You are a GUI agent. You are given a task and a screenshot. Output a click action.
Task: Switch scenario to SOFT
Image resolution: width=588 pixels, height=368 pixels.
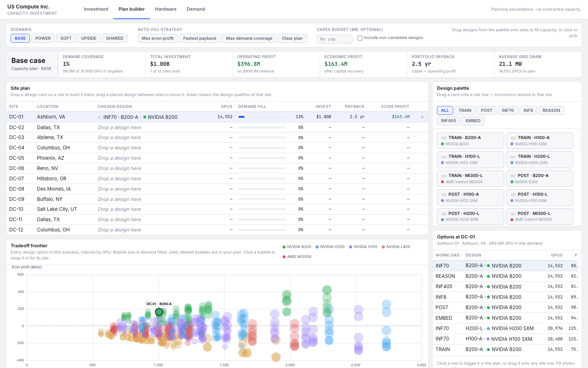pos(66,38)
